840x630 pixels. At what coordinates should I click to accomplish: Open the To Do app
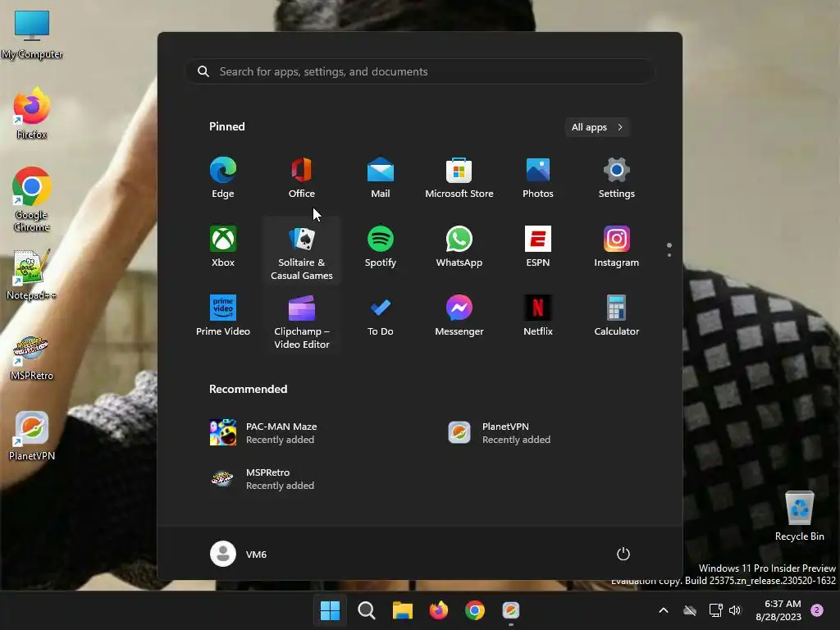(381, 316)
